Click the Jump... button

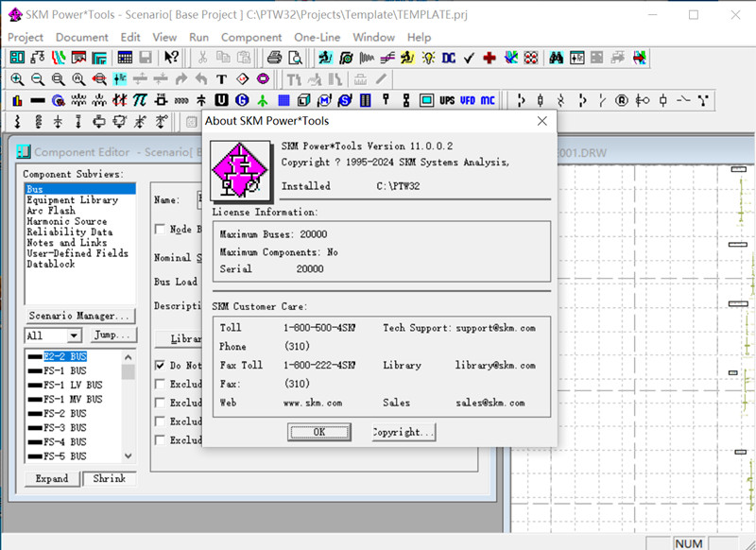pyautogui.click(x=112, y=335)
